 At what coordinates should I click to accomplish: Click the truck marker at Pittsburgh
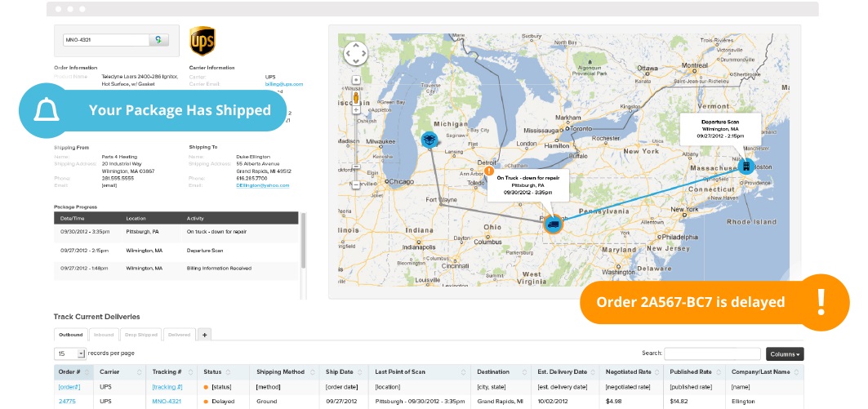pyautogui.click(x=552, y=224)
